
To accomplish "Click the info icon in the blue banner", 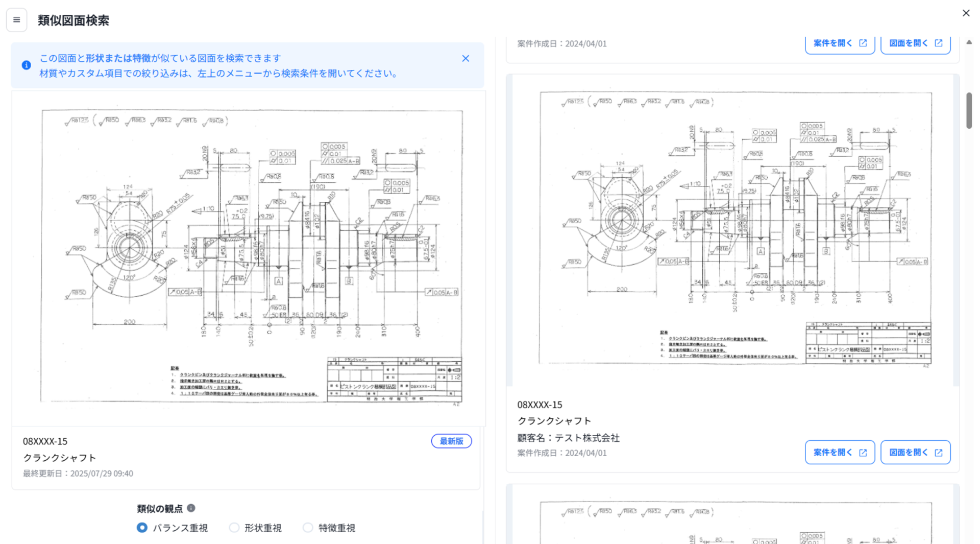I will 27,65.
